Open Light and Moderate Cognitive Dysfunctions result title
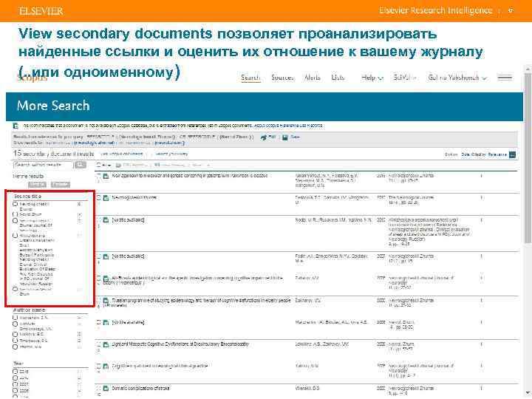Viewport: 532px width, 399px height. point(180,344)
